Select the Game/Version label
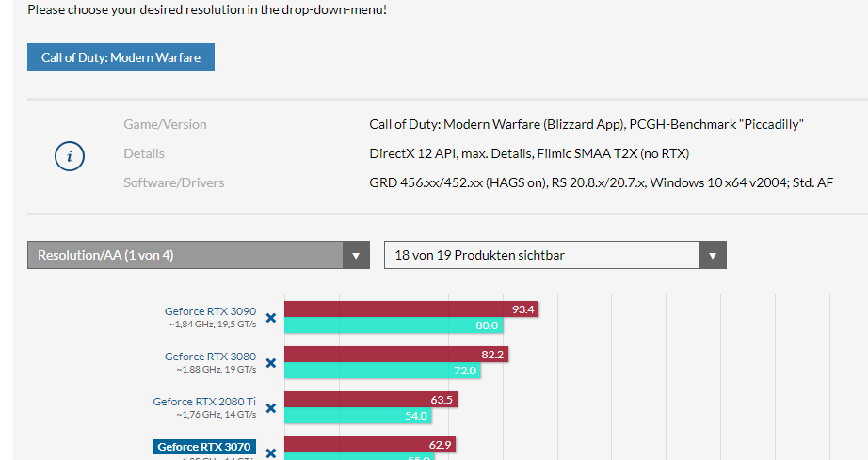Viewport: 868px width, 460px height. [x=165, y=124]
